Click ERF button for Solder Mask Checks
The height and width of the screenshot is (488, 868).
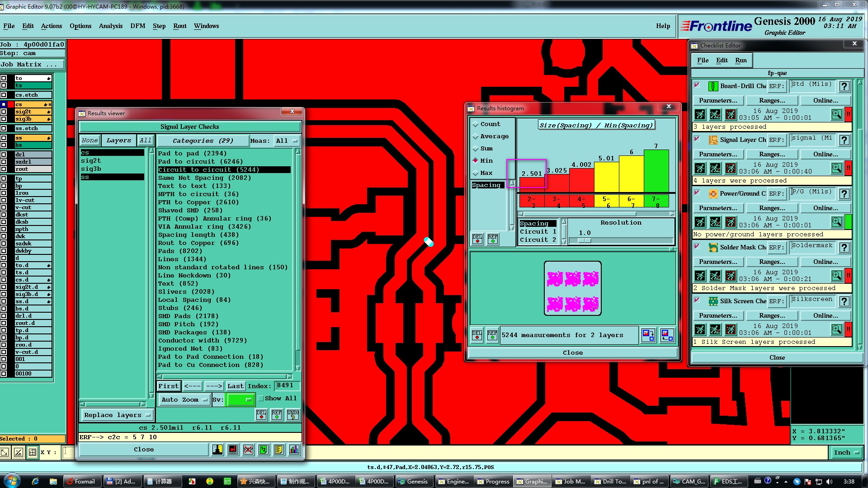(x=776, y=248)
